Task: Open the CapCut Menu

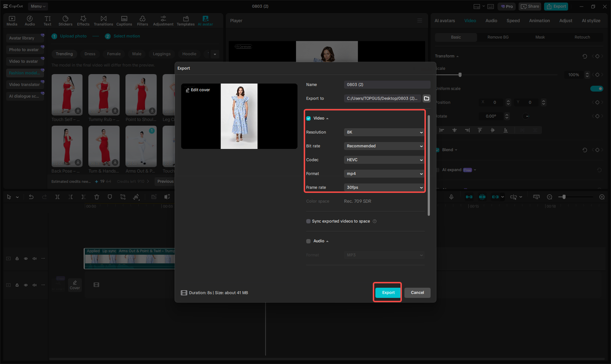Action: [x=37, y=6]
